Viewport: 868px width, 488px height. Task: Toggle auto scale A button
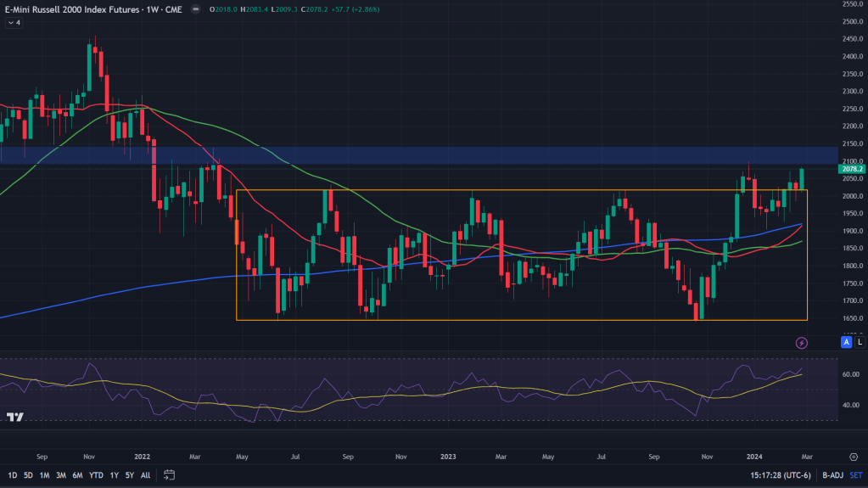coord(846,342)
